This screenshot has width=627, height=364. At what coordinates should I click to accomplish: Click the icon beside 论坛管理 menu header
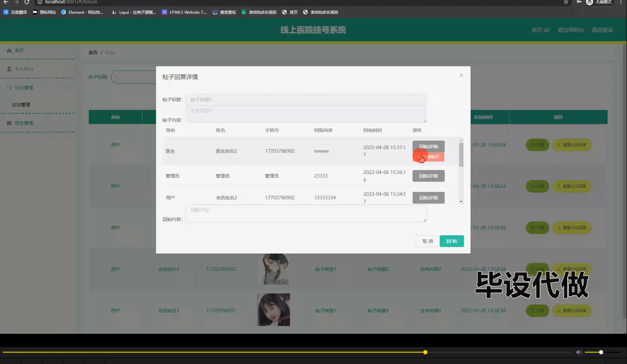click(x=9, y=88)
